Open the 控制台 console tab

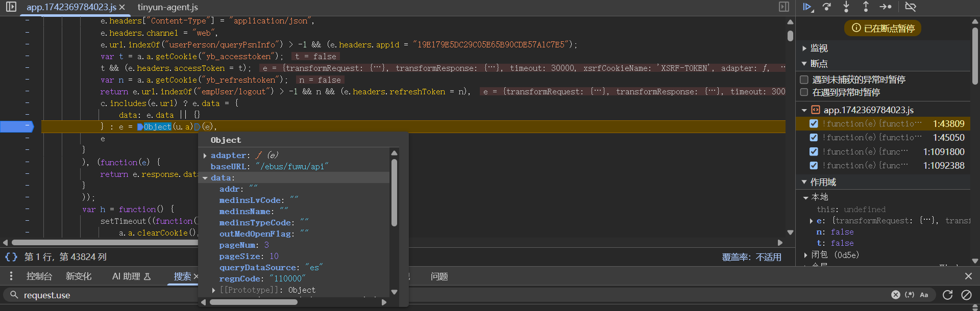point(39,276)
